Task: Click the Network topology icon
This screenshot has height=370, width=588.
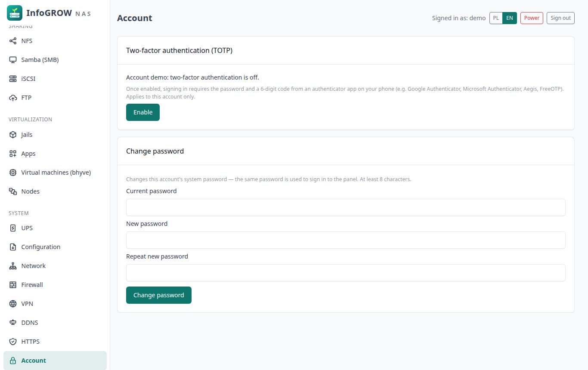Action: click(x=13, y=266)
